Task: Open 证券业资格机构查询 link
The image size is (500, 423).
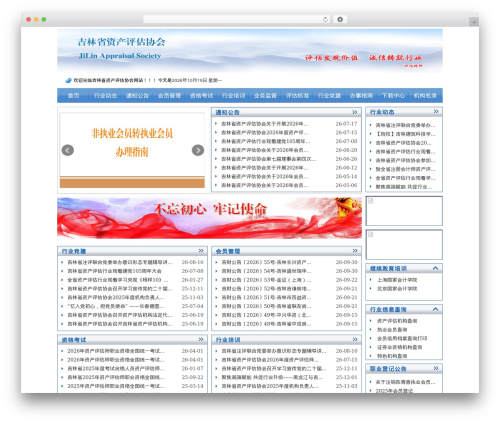Action: click(x=400, y=347)
